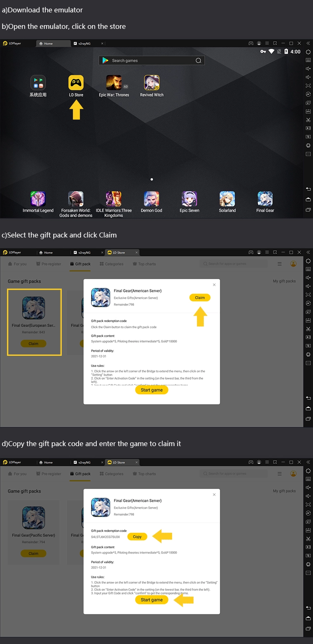Toggle fullscreen icon in home-screen window sidebar
313x644 pixels.
click(308, 86)
